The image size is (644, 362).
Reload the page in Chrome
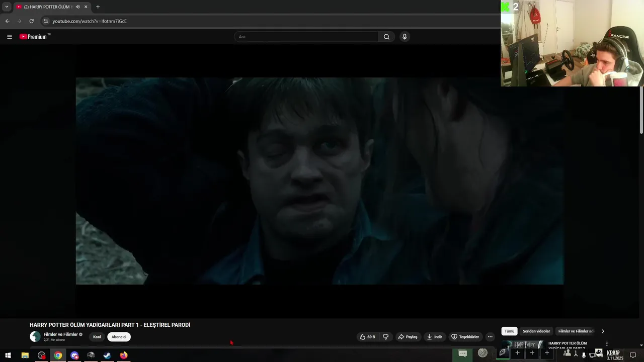(x=31, y=21)
